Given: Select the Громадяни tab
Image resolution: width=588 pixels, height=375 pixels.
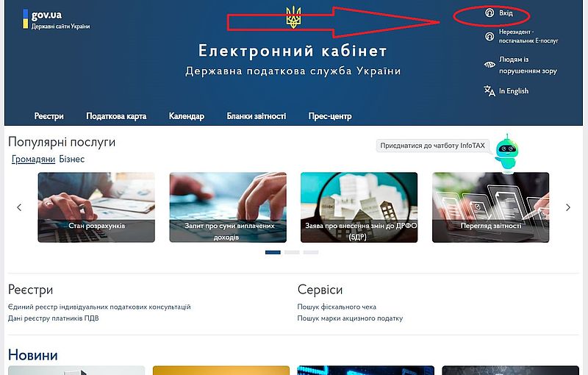Looking at the screenshot, I should 33,159.
